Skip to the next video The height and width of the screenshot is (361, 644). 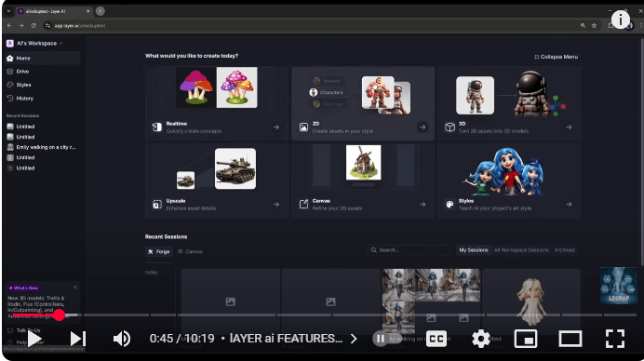77,339
